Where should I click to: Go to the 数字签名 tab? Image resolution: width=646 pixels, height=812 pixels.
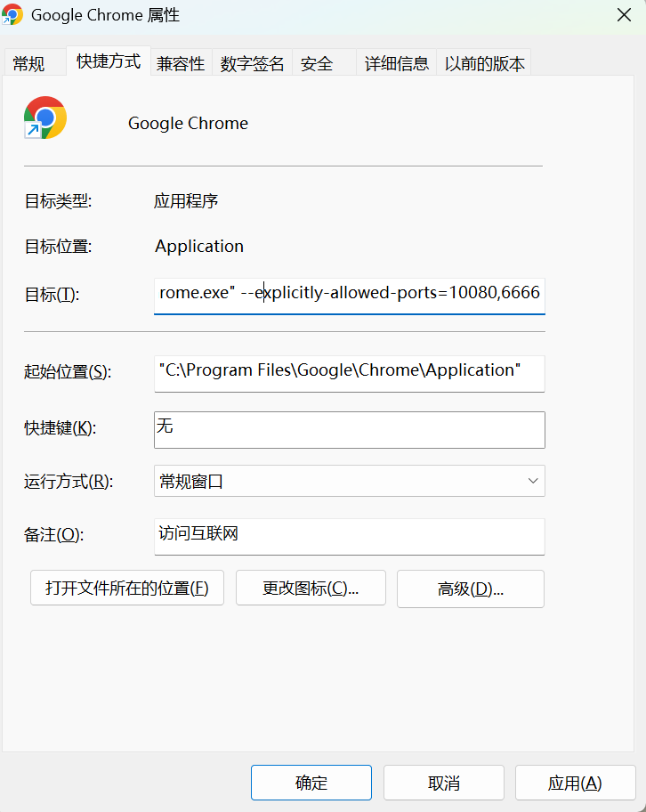[x=253, y=63]
